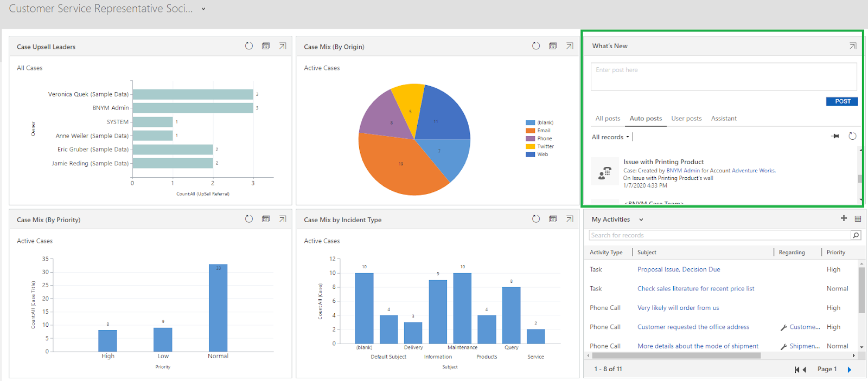Image resolution: width=868 pixels, height=381 pixels.
Task: Click the 1 - 8 of 11 record count
Action: point(608,369)
